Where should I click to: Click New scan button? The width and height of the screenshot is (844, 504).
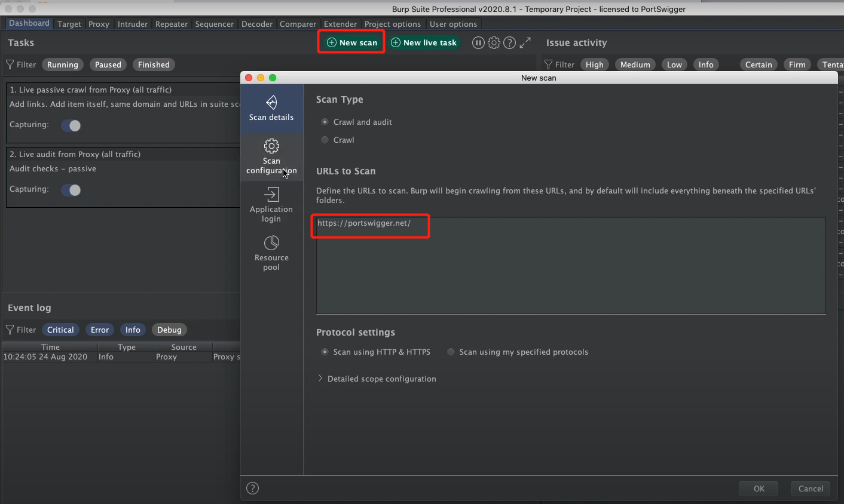[352, 42]
